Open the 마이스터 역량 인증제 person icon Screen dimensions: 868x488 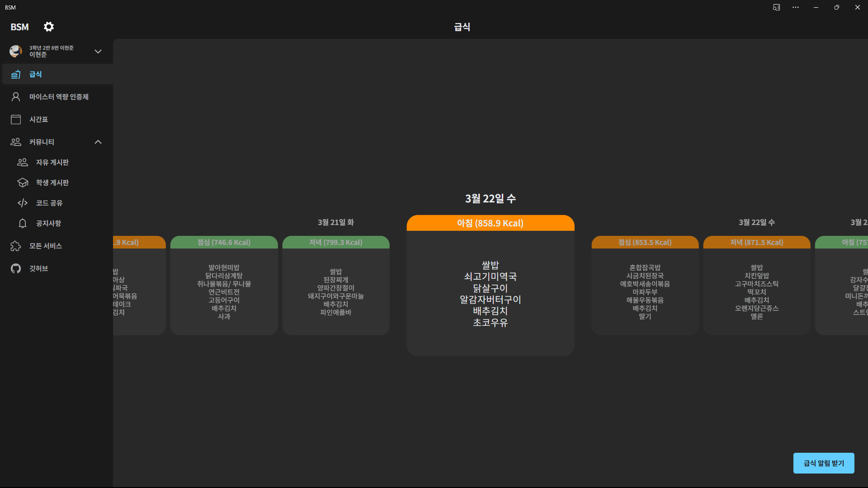(16, 97)
